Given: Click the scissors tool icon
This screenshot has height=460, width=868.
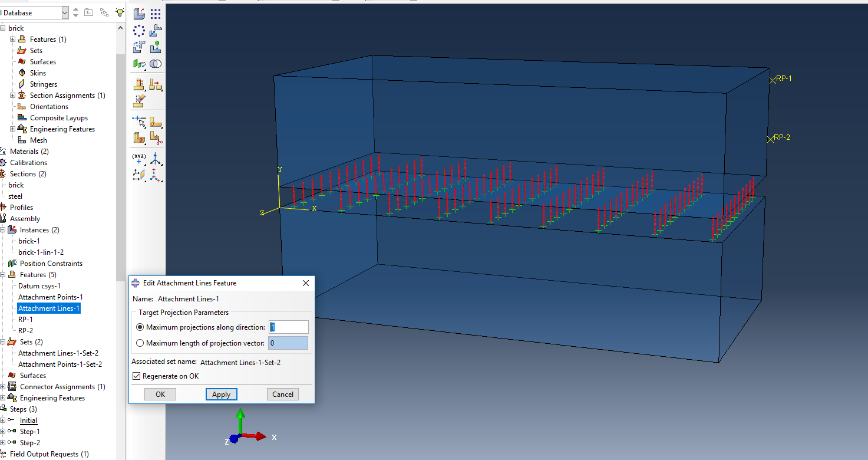Looking at the screenshot, I should coord(156,139).
